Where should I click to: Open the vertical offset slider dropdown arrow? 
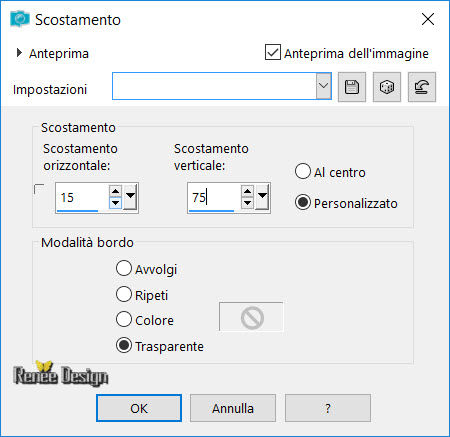[263, 197]
